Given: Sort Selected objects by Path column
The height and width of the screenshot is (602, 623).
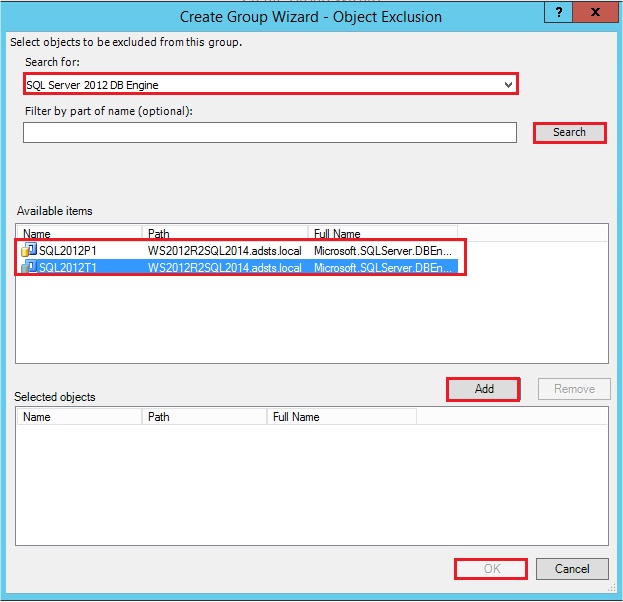Looking at the screenshot, I should pos(204,417).
